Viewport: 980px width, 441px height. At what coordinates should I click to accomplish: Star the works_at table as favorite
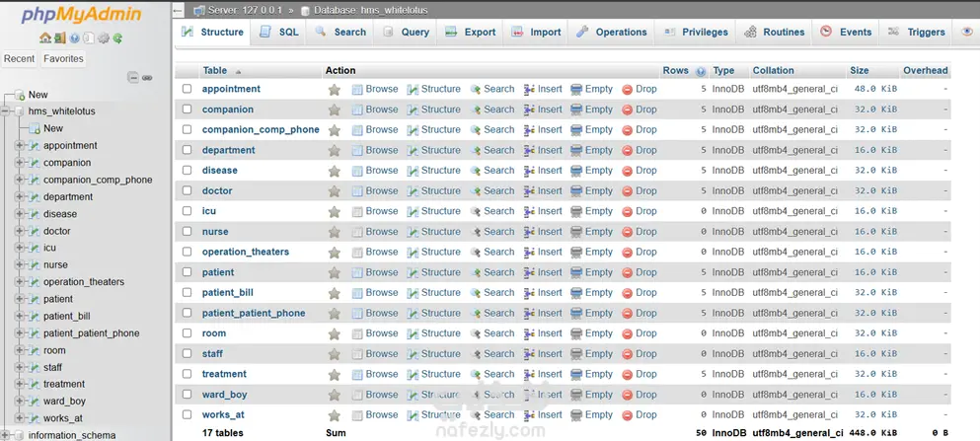[335, 415]
